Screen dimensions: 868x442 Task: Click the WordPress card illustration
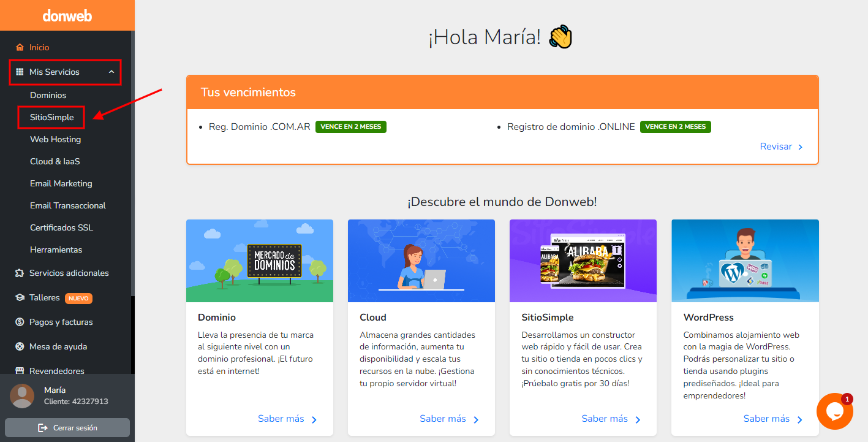[745, 261]
